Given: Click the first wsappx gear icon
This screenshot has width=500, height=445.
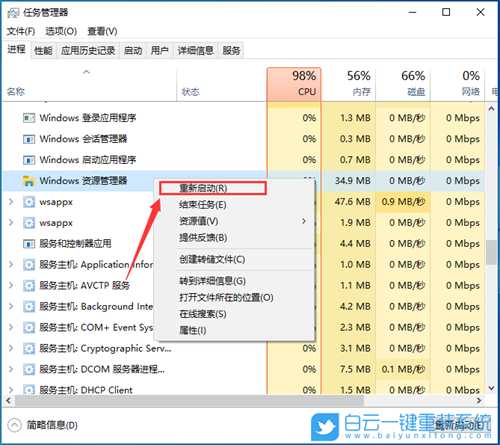Looking at the screenshot, I should tap(29, 202).
